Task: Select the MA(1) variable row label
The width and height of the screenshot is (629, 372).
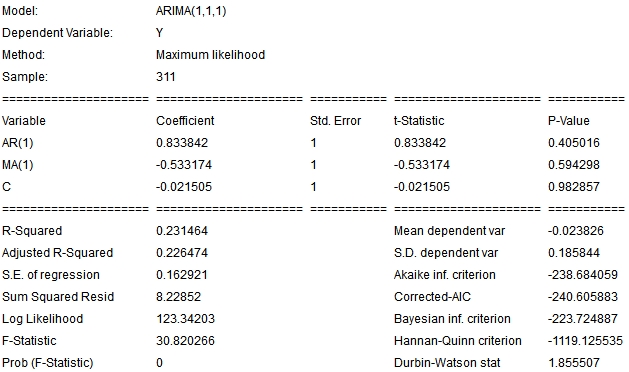Action: (18, 165)
